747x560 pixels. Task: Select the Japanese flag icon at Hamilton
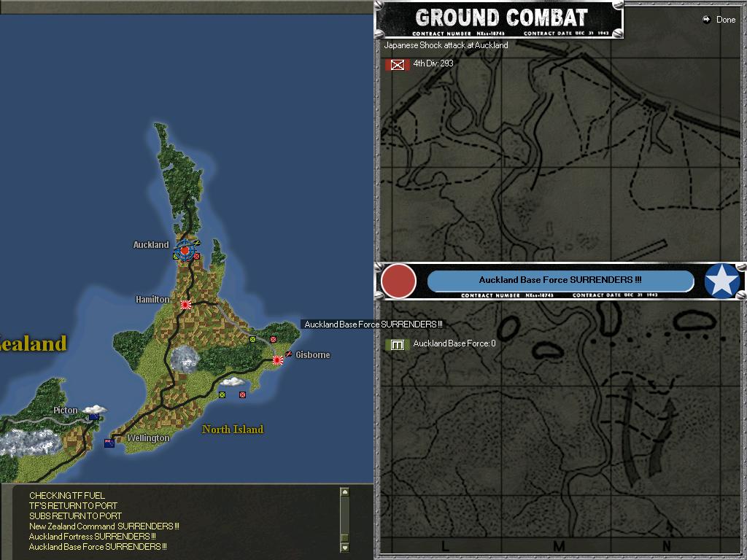click(185, 304)
